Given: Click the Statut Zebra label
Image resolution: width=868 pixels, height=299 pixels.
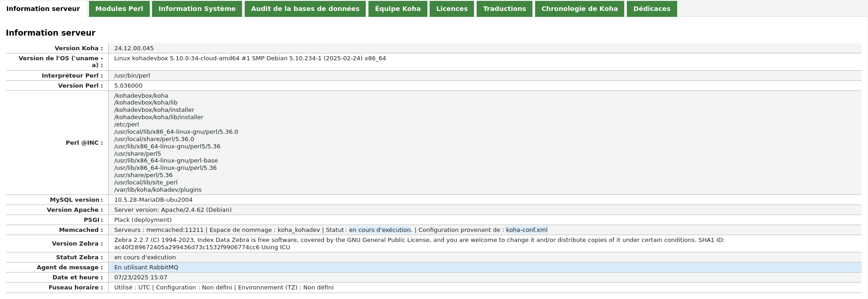Looking at the screenshot, I should [x=79, y=257].
